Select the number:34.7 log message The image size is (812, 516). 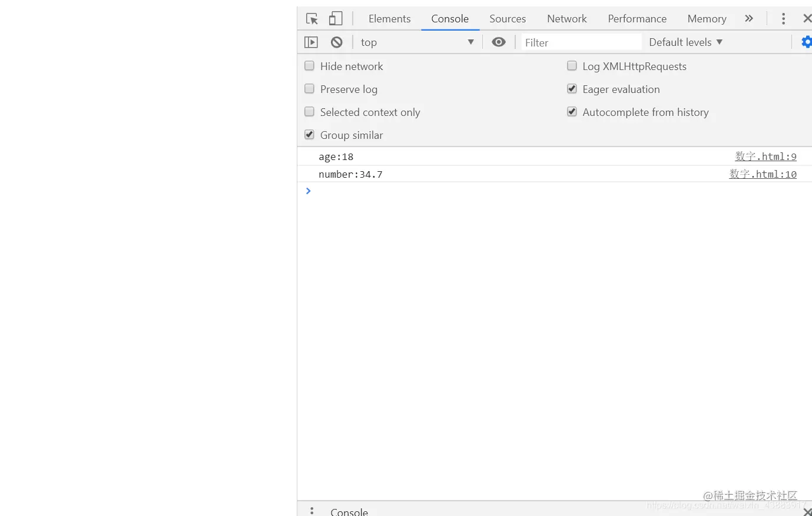[x=350, y=174]
